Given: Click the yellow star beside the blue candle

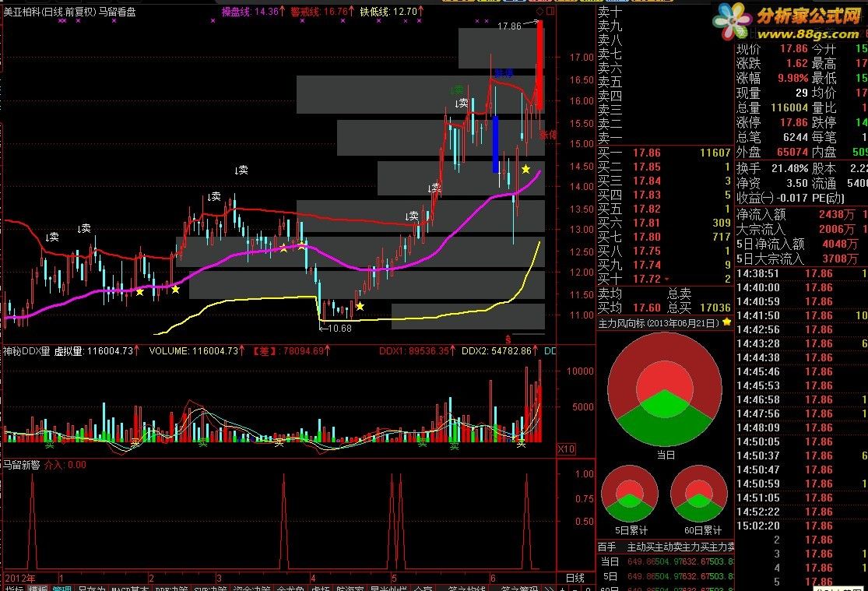Looking at the screenshot, I should click(526, 169).
